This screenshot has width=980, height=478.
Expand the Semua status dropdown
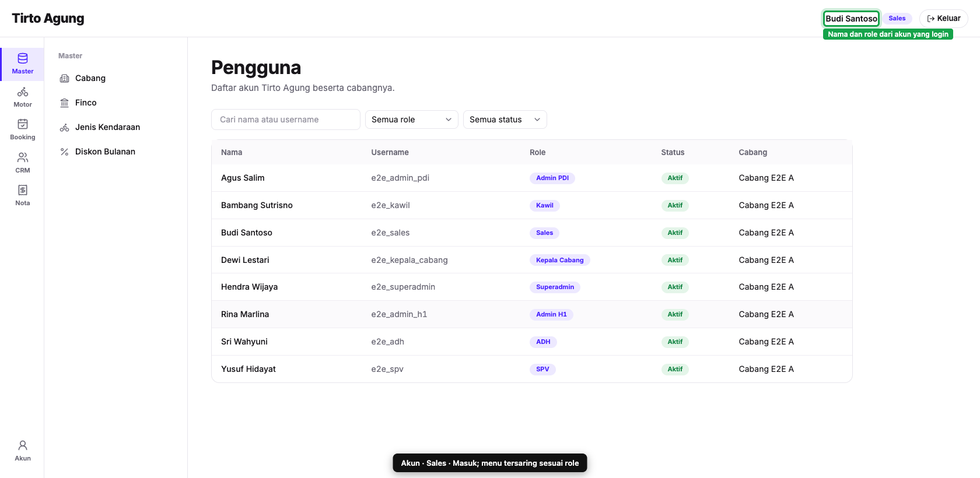pyautogui.click(x=505, y=119)
